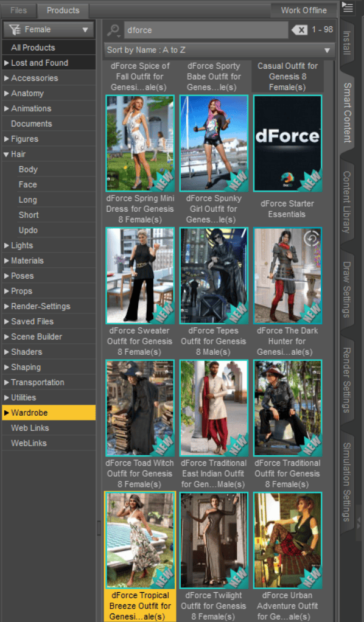Select the Short hair subcategory
The width and height of the screenshot is (364, 622).
(x=49, y=215)
